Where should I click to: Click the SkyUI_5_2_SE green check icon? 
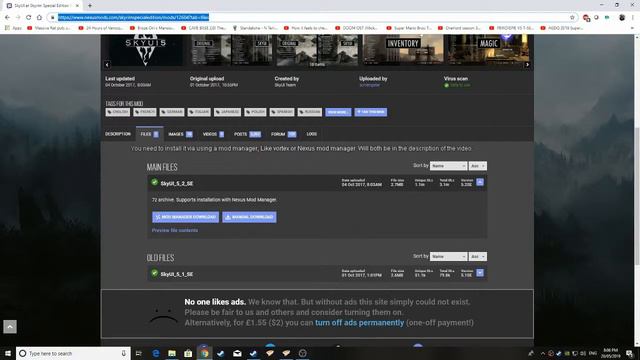coord(154,182)
